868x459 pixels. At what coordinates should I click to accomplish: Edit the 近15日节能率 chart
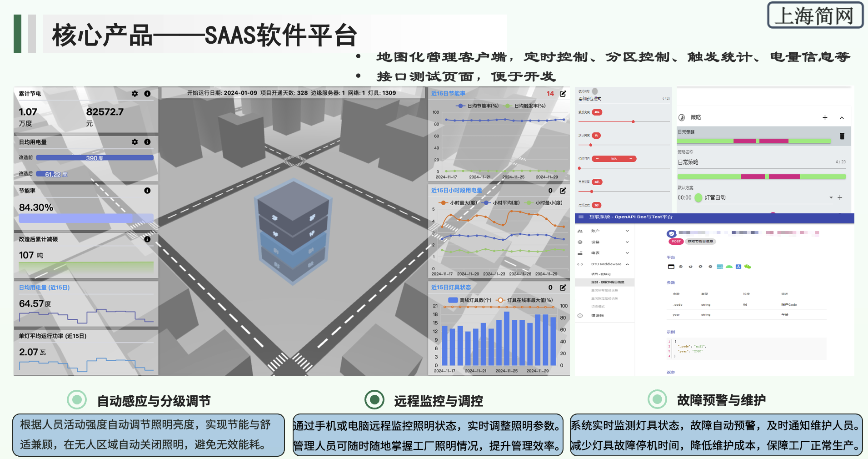[563, 94]
